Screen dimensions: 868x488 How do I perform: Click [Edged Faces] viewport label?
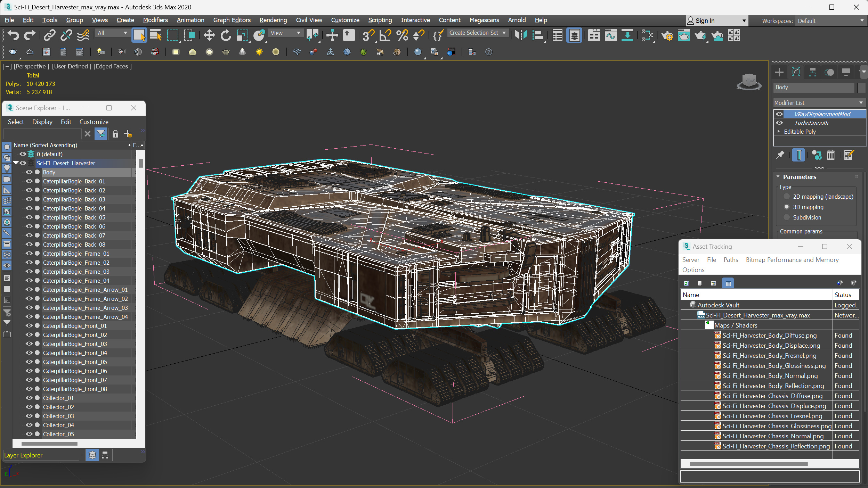pyautogui.click(x=113, y=66)
